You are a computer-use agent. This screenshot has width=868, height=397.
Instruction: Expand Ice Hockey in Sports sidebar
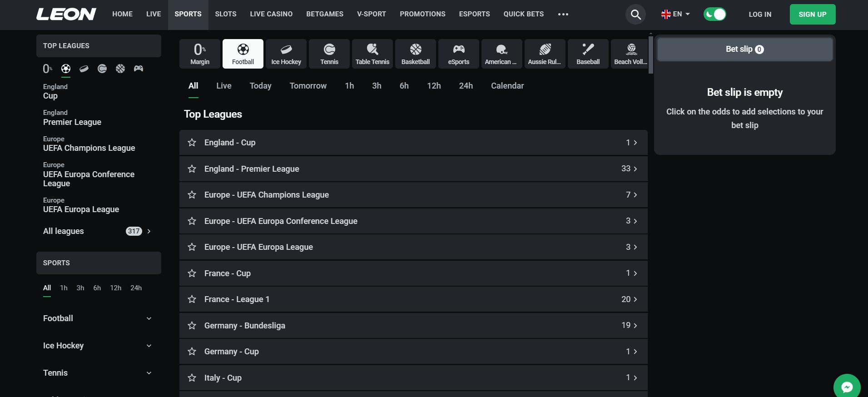click(x=98, y=346)
